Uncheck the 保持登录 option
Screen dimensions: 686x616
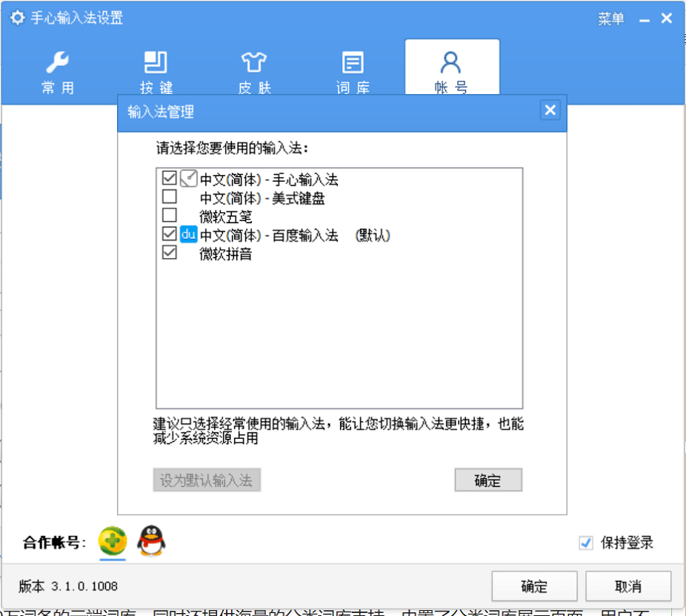585,542
